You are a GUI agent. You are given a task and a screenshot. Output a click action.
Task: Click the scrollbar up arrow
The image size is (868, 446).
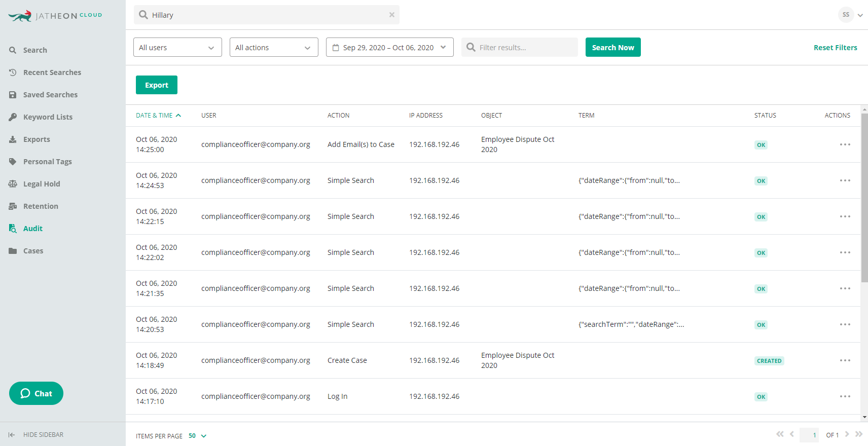click(x=864, y=108)
